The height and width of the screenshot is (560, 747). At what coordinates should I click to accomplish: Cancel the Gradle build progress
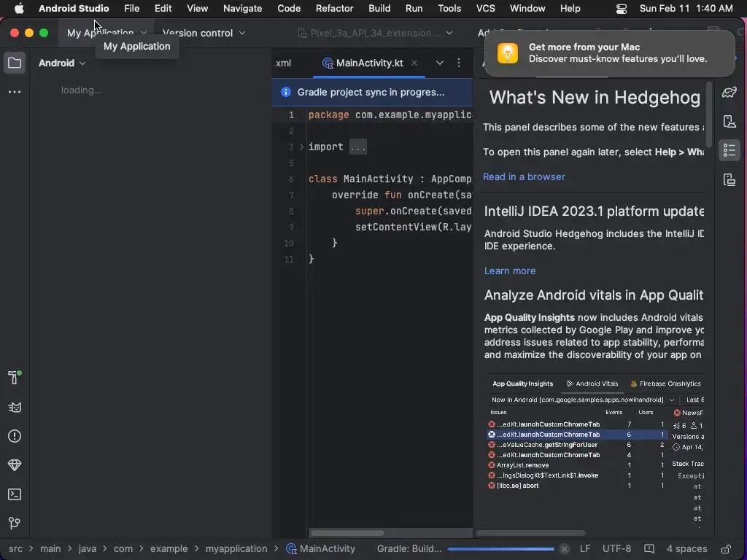pyautogui.click(x=564, y=548)
